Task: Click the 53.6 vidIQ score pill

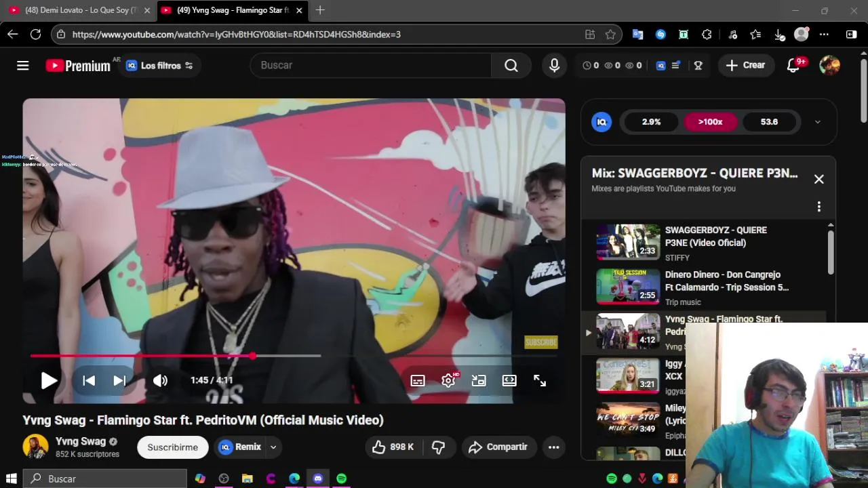Action: (769, 122)
